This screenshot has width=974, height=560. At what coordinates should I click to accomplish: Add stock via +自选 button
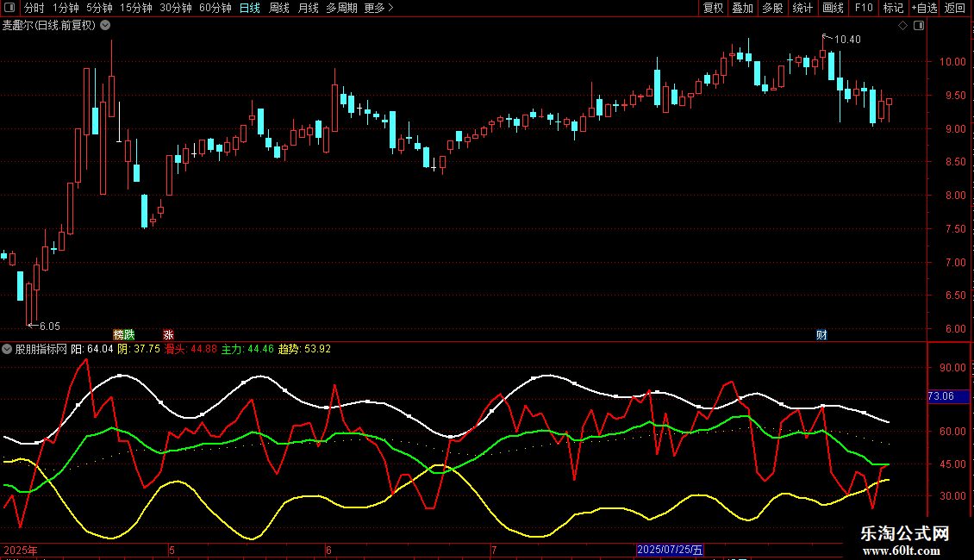click(924, 8)
